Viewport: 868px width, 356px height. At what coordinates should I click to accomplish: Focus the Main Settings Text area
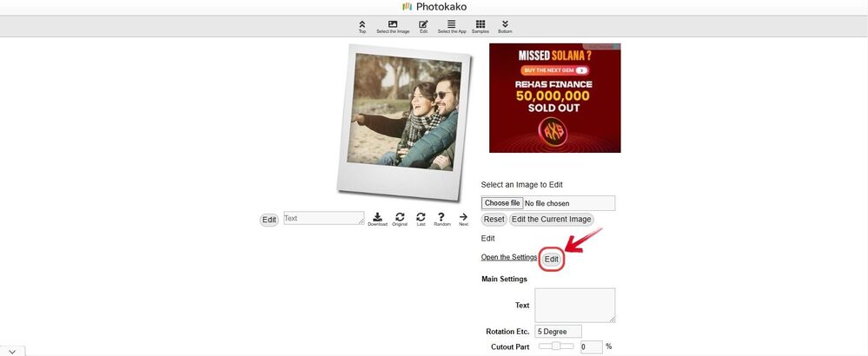574,306
